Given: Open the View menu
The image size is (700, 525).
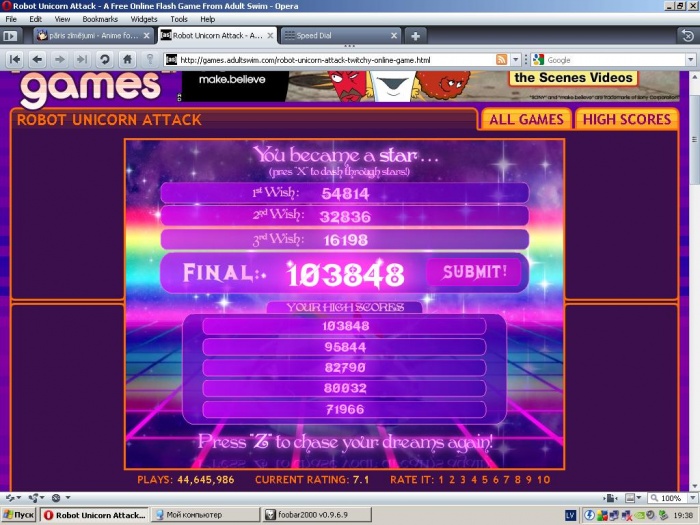Looking at the screenshot, I should pos(62,19).
